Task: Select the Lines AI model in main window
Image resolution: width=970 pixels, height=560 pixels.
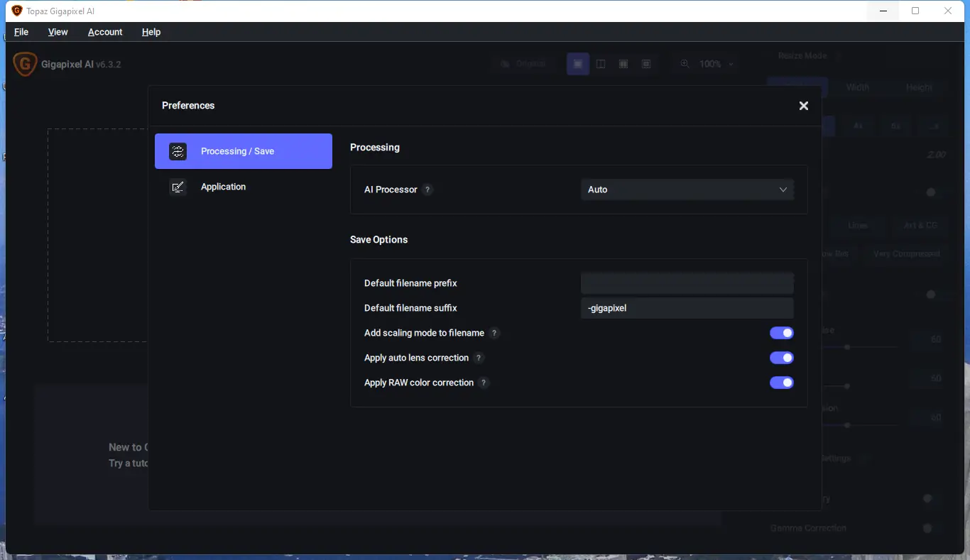Action: (858, 225)
